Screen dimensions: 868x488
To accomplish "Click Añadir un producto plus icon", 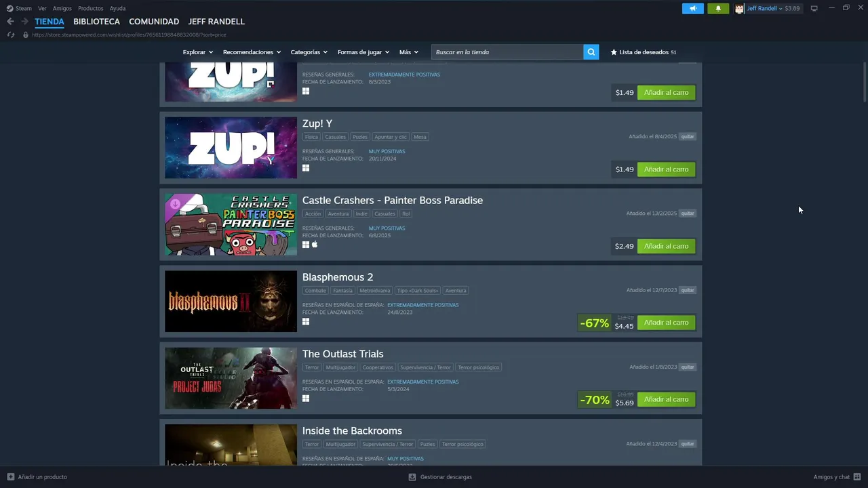I will (11, 477).
